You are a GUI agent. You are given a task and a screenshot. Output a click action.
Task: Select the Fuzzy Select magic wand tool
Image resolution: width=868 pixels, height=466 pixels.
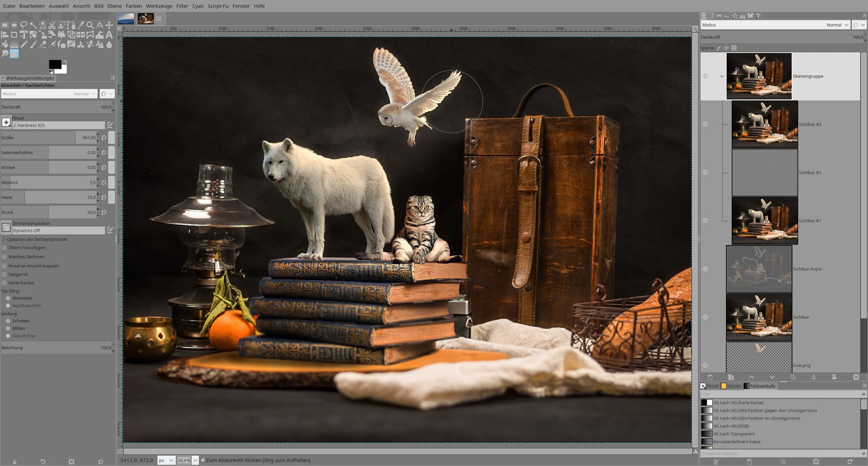pyautogui.click(x=33, y=25)
